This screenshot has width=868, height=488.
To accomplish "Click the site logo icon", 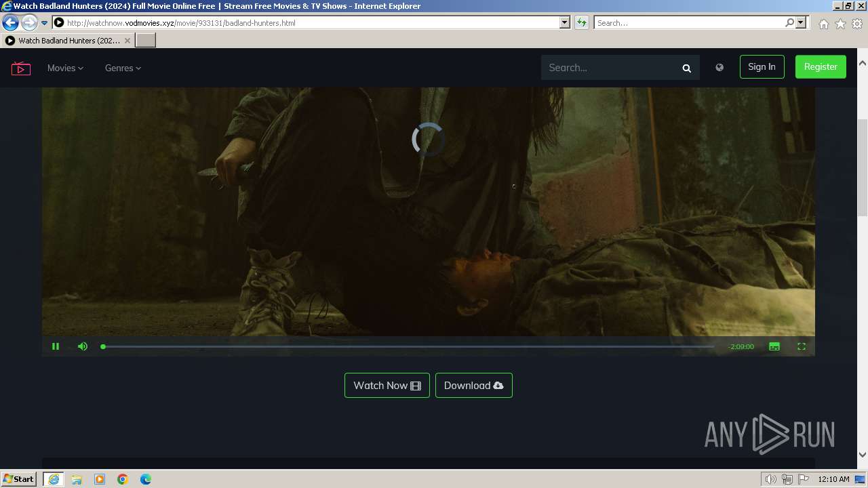I will (21, 68).
